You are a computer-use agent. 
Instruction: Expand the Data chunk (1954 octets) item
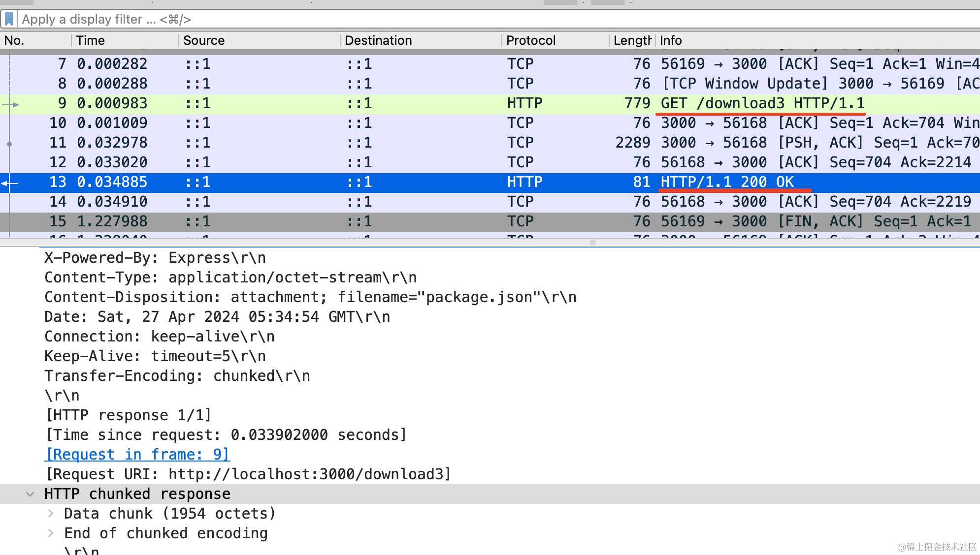pyautogui.click(x=51, y=514)
